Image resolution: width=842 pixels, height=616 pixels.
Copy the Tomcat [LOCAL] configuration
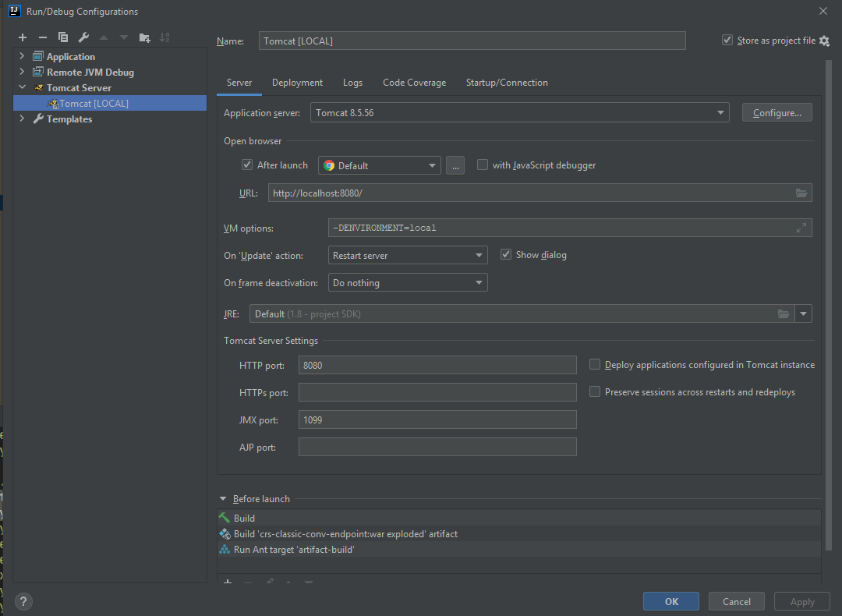coord(62,37)
